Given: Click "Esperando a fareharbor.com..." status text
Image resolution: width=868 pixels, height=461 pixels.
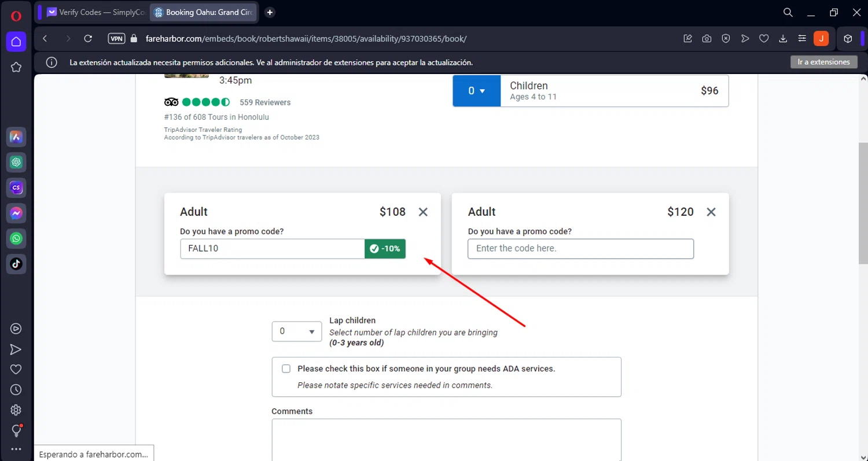Looking at the screenshot, I should coord(94,454).
